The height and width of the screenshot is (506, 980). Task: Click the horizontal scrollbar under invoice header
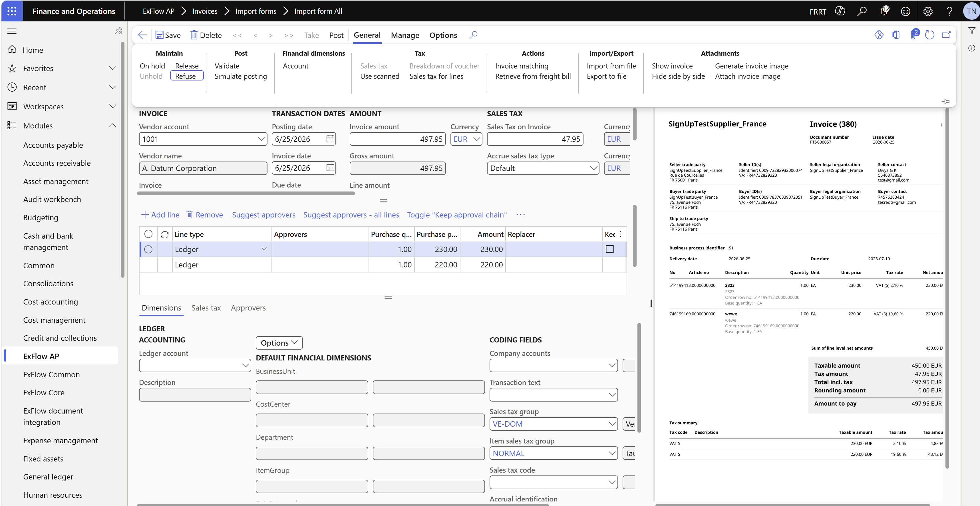pos(246,193)
